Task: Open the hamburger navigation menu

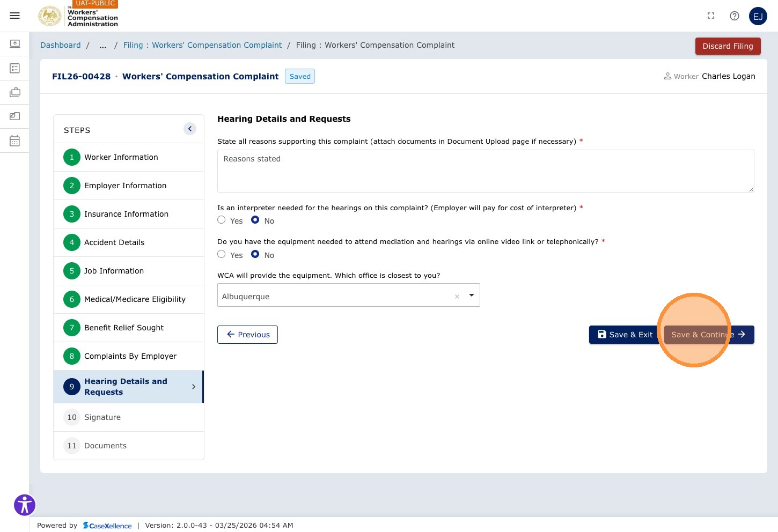Action: pos(15,16)
